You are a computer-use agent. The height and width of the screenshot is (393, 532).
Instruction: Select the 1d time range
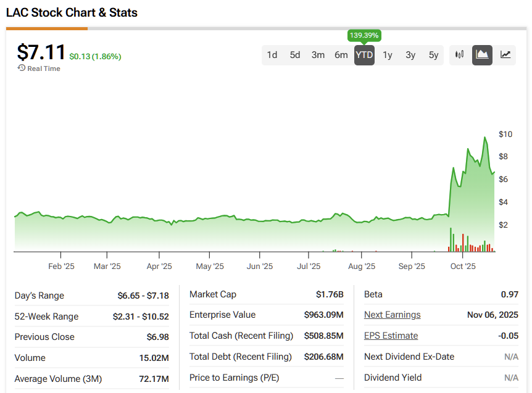[x=272, y=55]
